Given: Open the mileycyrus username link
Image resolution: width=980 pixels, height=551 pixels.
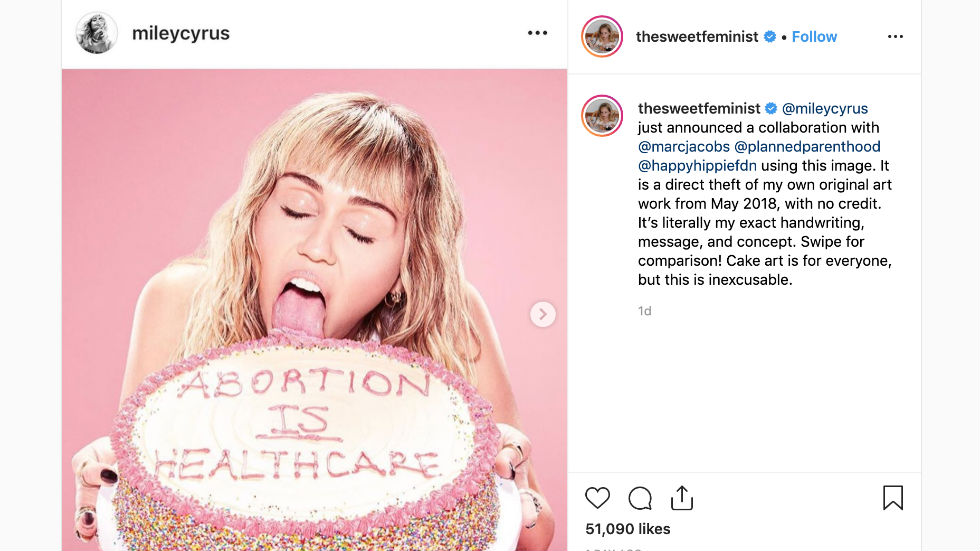Looking at the screenshot, I should [181, 33].
